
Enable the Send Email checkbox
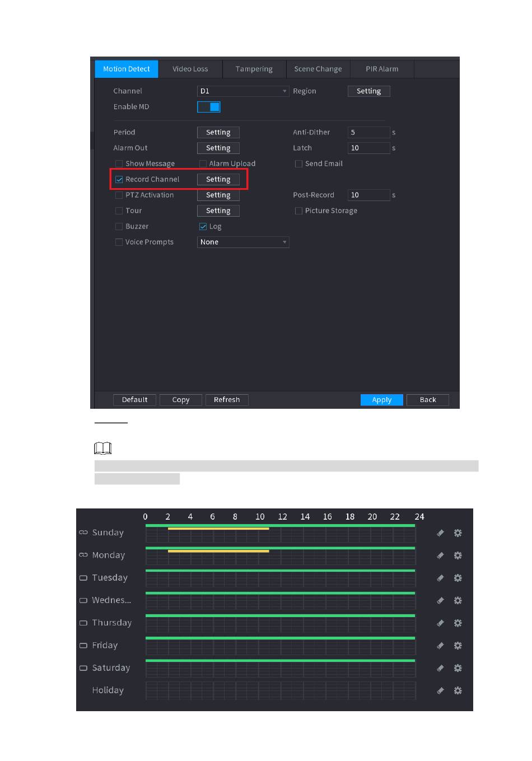click(x=298, y=164)
